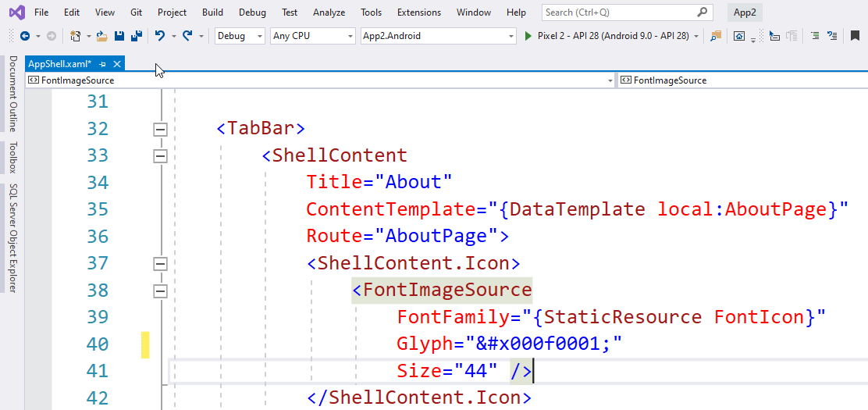Open the Git menu
The width and height of the screenshot is (868, 410).
(x=136, y=12)
